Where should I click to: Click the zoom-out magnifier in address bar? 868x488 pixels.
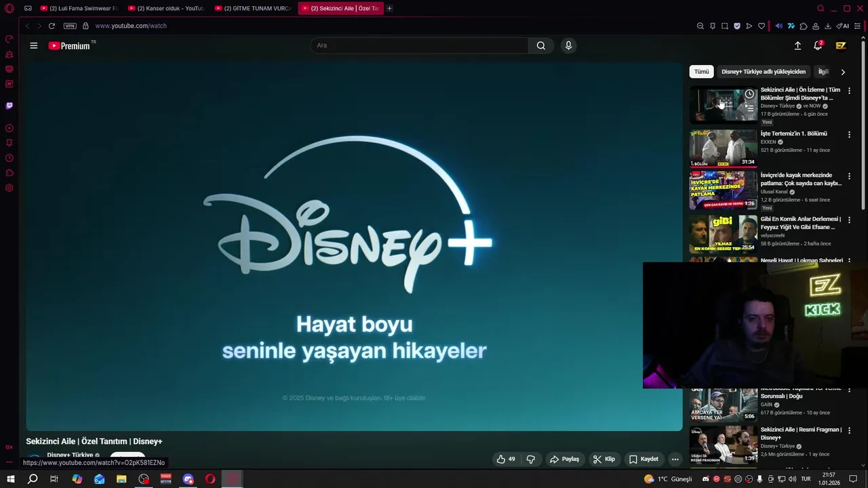coord(701,26)
